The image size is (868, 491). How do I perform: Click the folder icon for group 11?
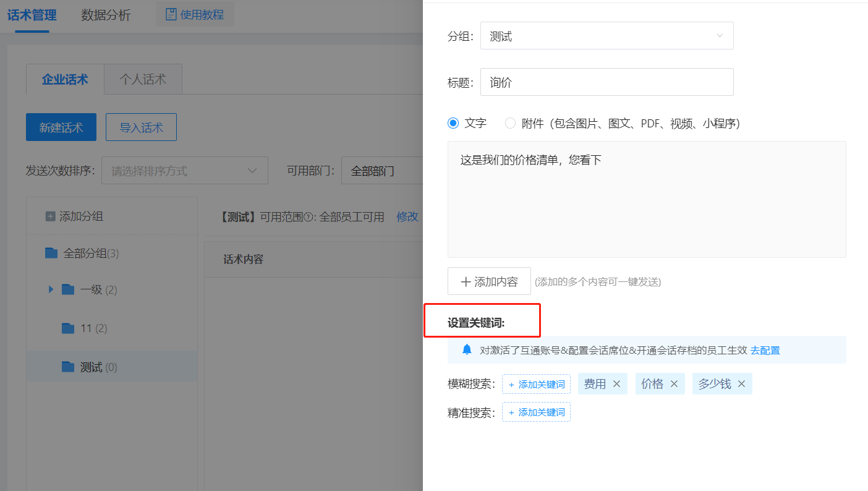[x=68, y=328]
